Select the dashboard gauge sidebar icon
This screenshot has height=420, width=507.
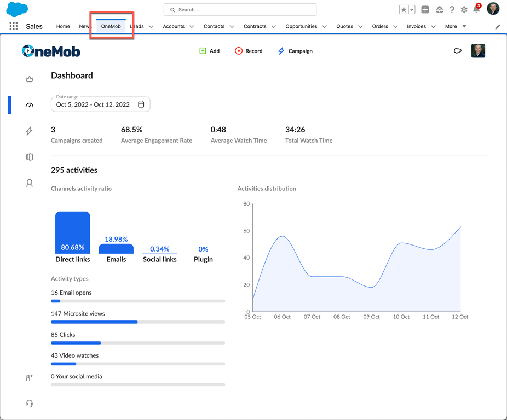click(x=30, y=105)
